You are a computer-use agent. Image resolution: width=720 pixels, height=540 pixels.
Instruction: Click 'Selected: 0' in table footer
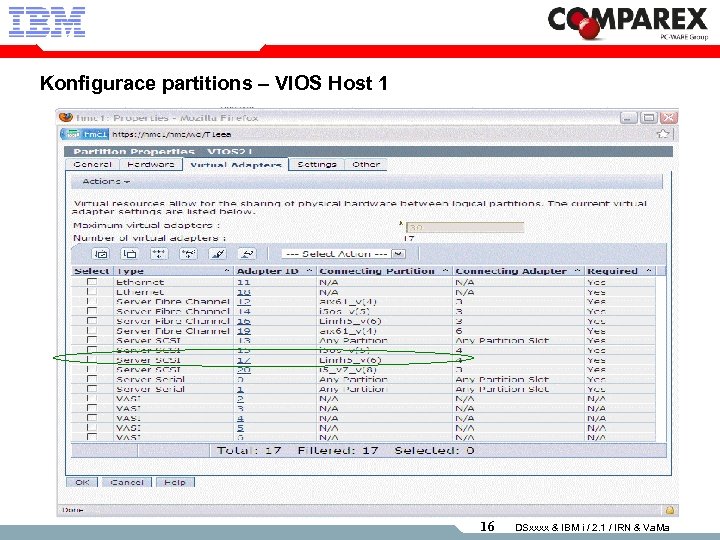(x=434, y=450)
